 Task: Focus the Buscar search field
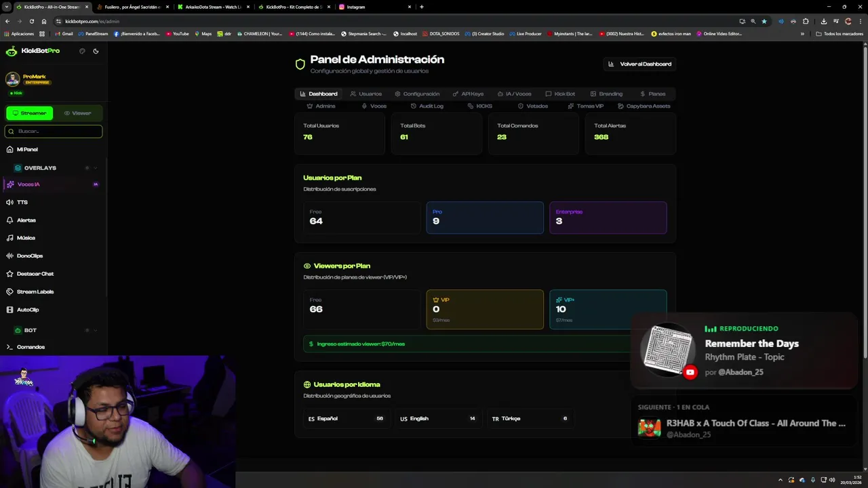[54, 131]
